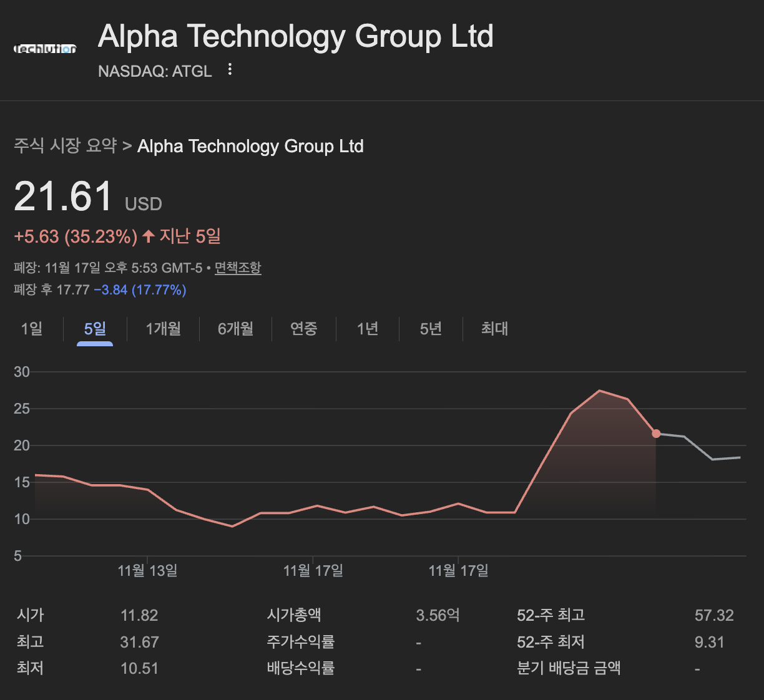The width and height of the screenshot is (764, 700).
Task: Select the 최대 range tab
Action: [494, 328]
